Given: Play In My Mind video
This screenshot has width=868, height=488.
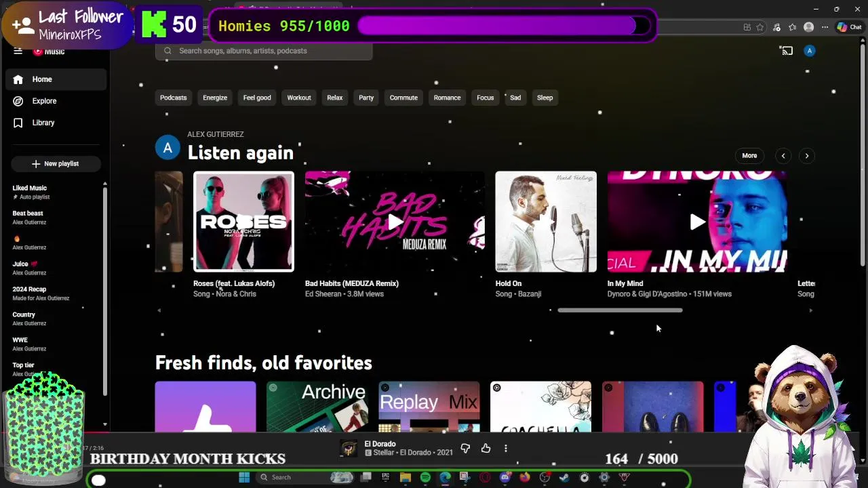Looking at the screenshot, I should click(697, 222).
